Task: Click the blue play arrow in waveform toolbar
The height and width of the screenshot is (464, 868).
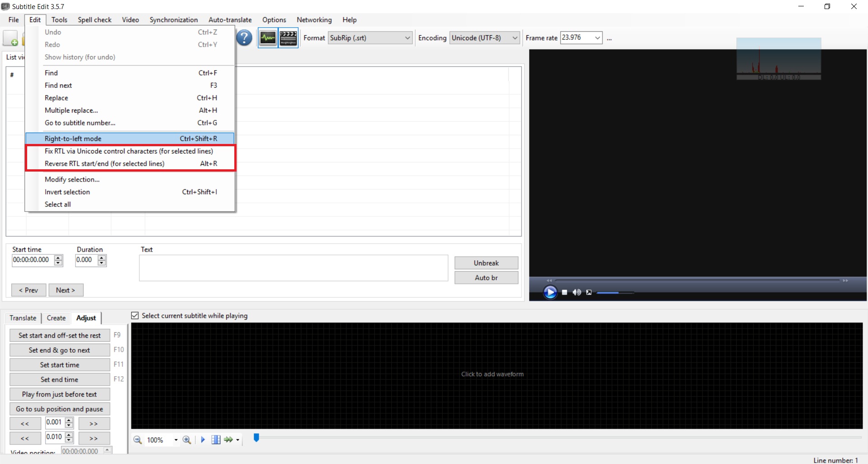Action: click(202, 440)
